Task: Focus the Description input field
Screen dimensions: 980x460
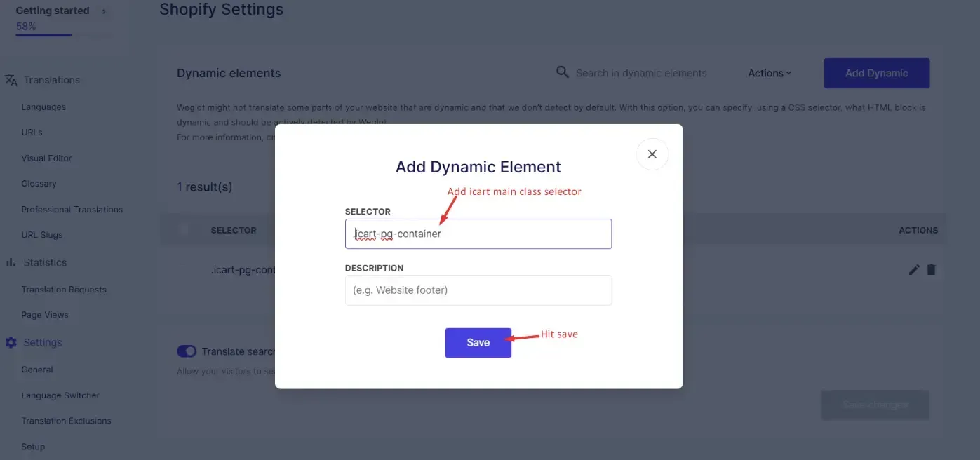Action: (x=478, y=290)
